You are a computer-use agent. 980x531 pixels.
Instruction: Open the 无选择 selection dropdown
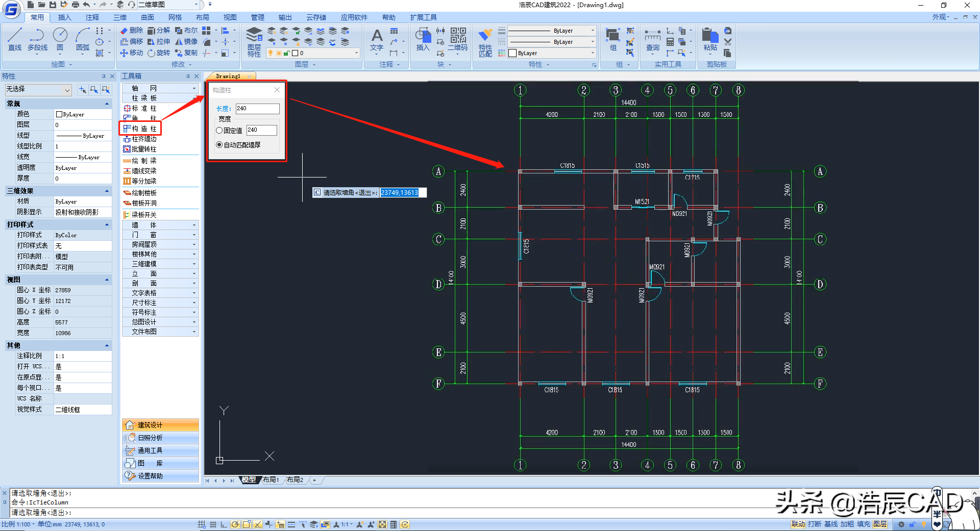pyautogui.click(x=38, y=90)
